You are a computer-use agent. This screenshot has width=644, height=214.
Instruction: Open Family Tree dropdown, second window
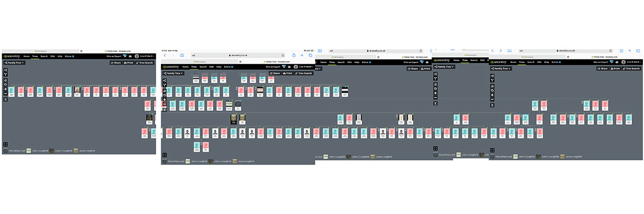pyautogui.click(x=173, y=73)
